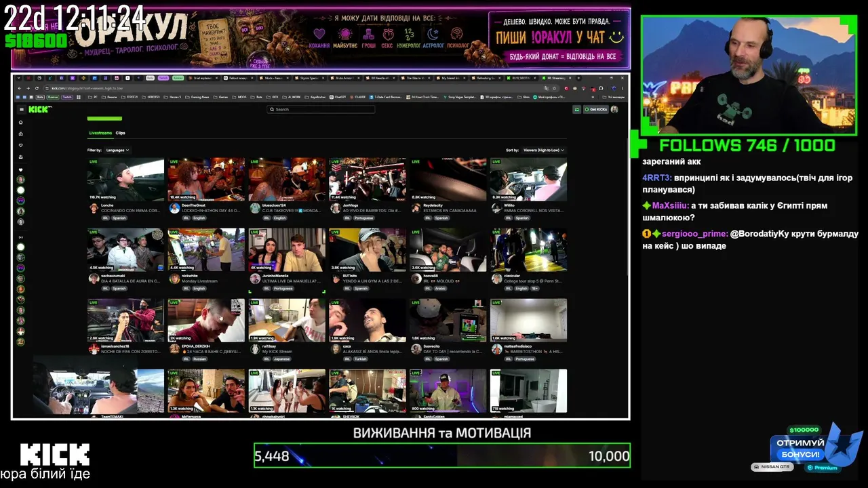Open Lonche's channel avatar
This screenshot has width=868, height=488.
pos(93,208)
